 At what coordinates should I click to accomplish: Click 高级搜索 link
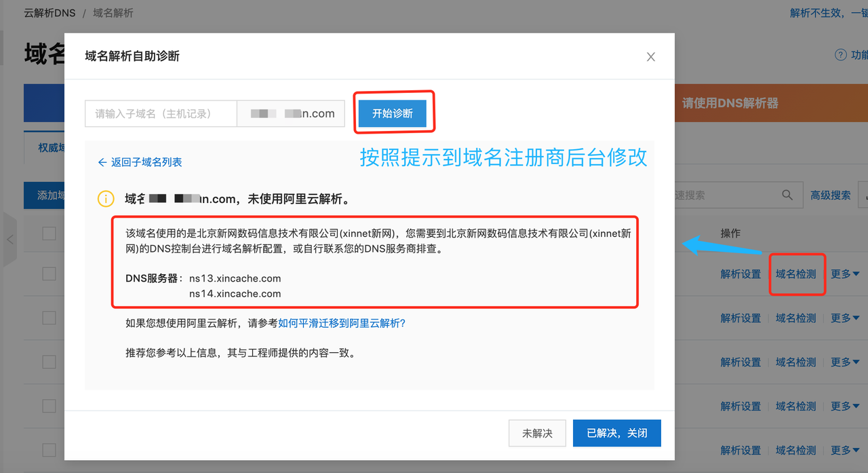(830, 195)
